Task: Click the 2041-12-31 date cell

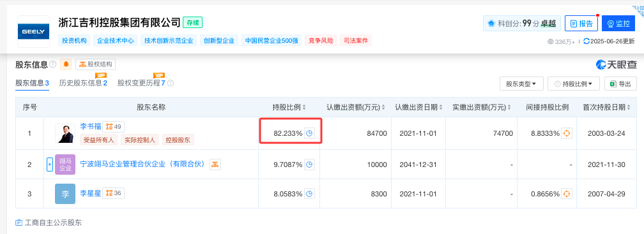Action: pos(418,165)
